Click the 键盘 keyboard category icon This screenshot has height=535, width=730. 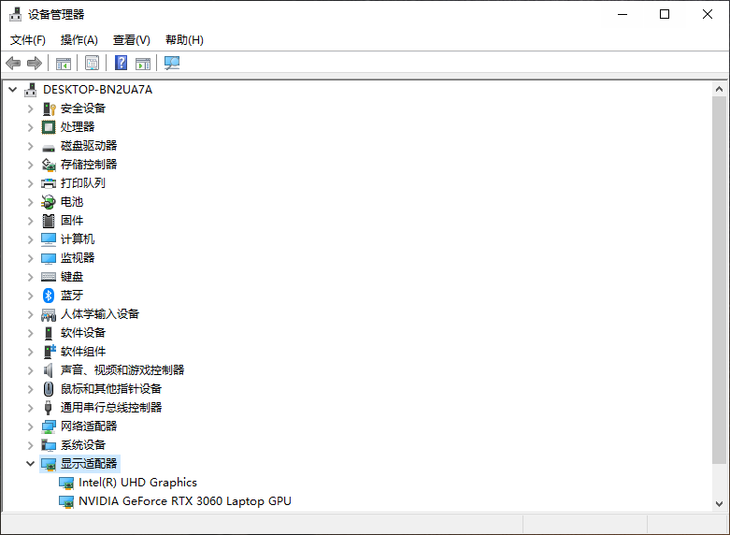pos(49,277)
